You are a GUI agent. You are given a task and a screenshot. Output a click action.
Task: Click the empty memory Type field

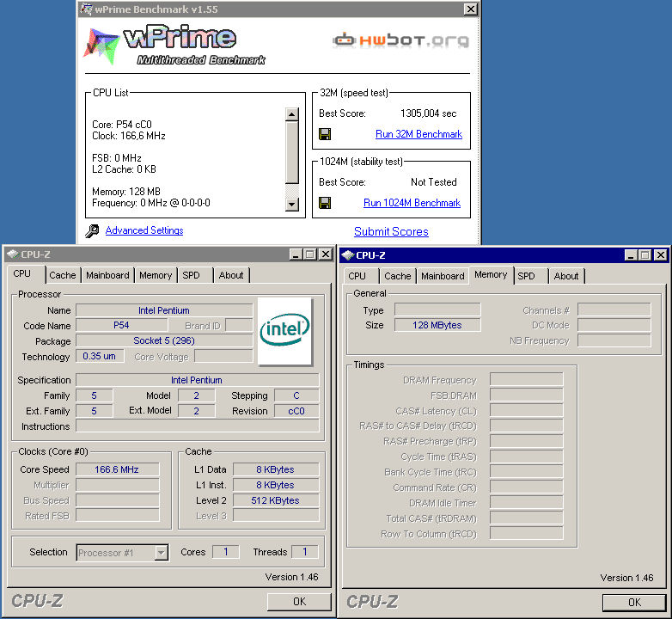coord(437,309)
